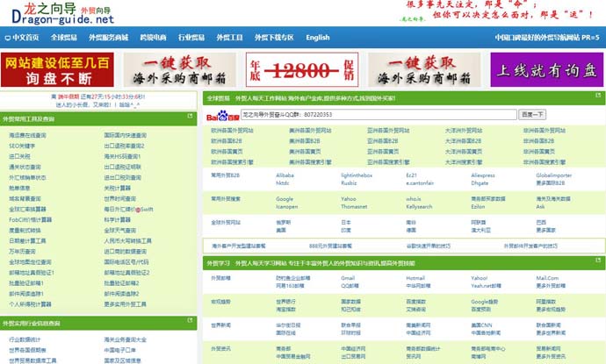The image size is (606, 364).
Task: Click the Baidu search input field
Action: tap(379, 115)
